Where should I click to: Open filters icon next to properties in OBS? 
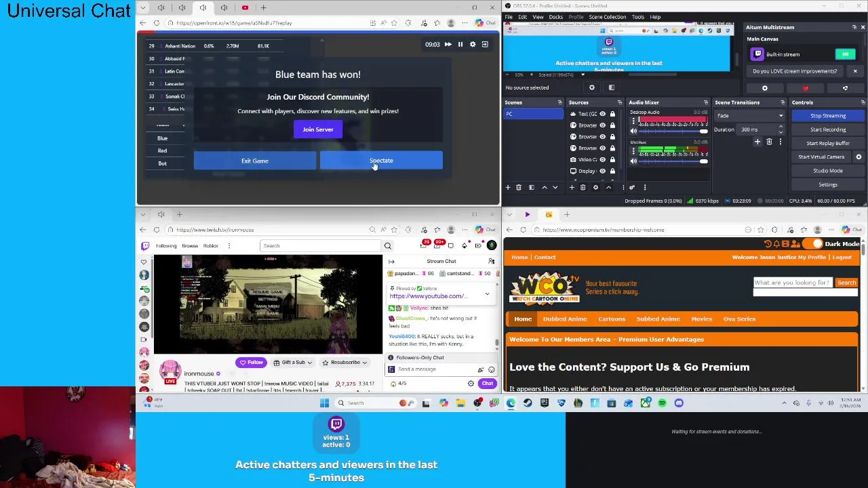coord(611,87)
